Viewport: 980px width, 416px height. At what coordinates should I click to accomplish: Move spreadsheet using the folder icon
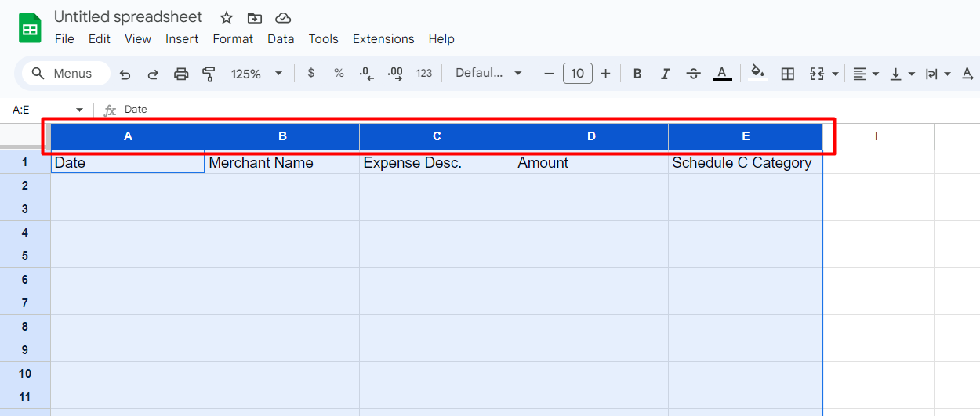255,17
